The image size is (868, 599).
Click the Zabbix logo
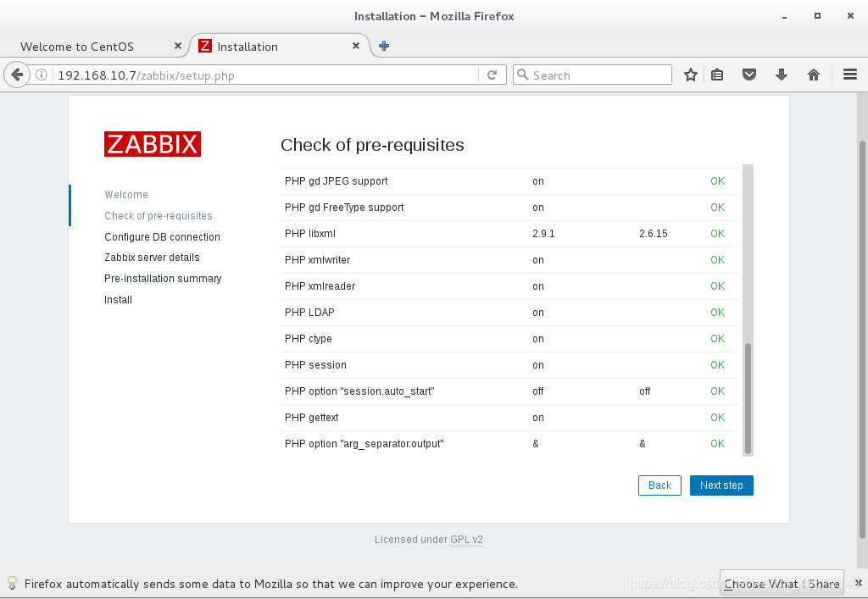(153, 144)
